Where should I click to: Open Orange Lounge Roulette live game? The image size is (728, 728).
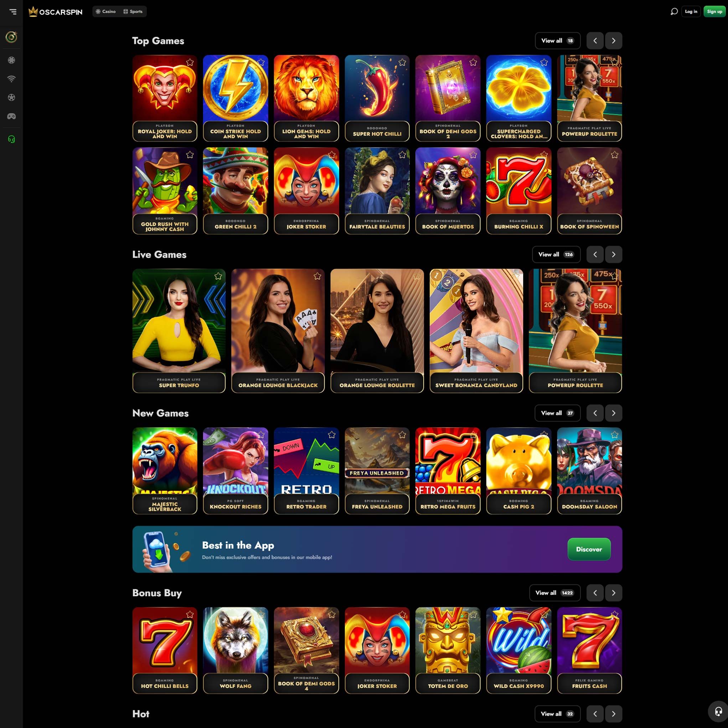pyautogui.click(x=377, y=331)
